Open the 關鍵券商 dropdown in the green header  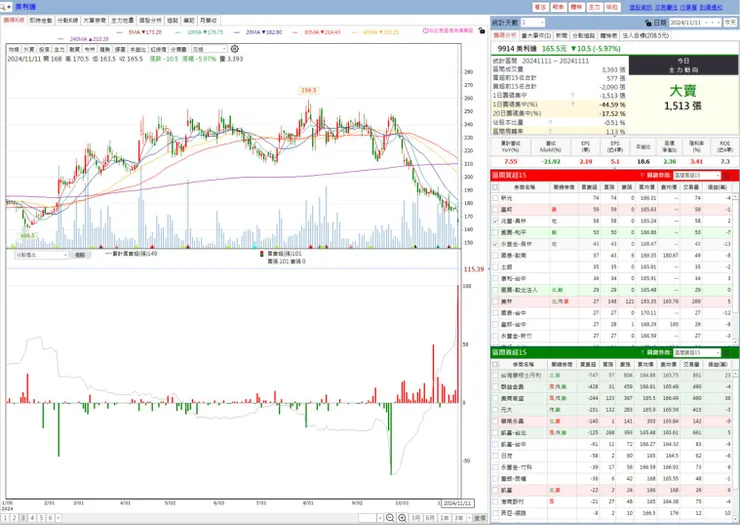click(x=697, y=353)
